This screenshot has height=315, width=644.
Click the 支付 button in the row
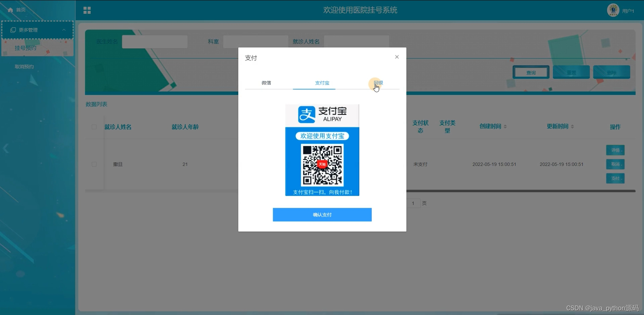tap(615, 178)
